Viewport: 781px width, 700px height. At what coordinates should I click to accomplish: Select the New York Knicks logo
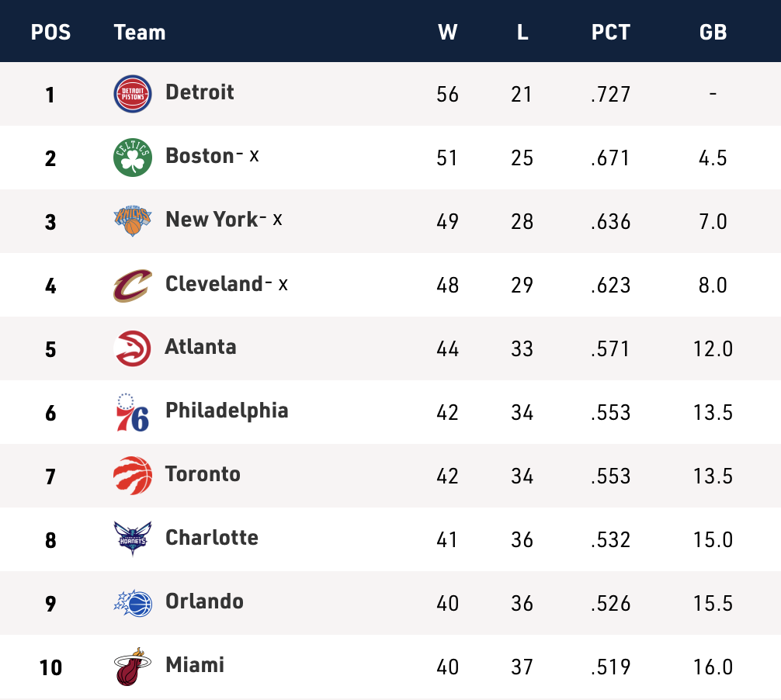click(133, 221)
